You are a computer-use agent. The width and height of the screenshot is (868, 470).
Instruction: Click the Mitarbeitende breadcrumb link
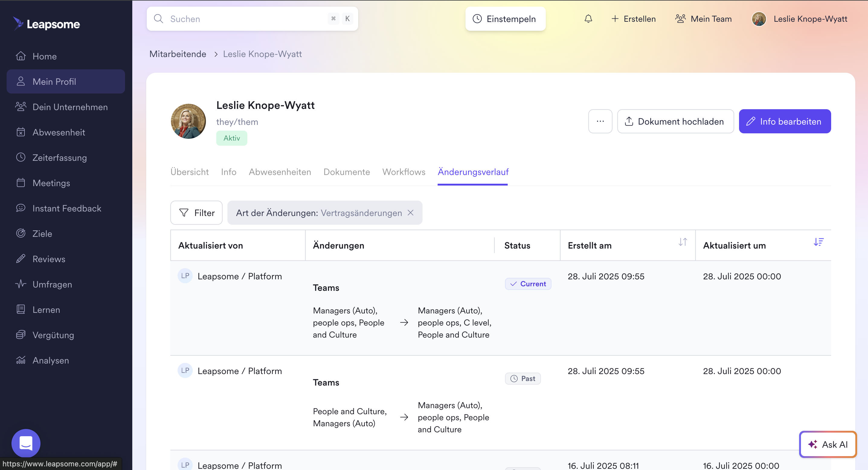coord(178,54)
